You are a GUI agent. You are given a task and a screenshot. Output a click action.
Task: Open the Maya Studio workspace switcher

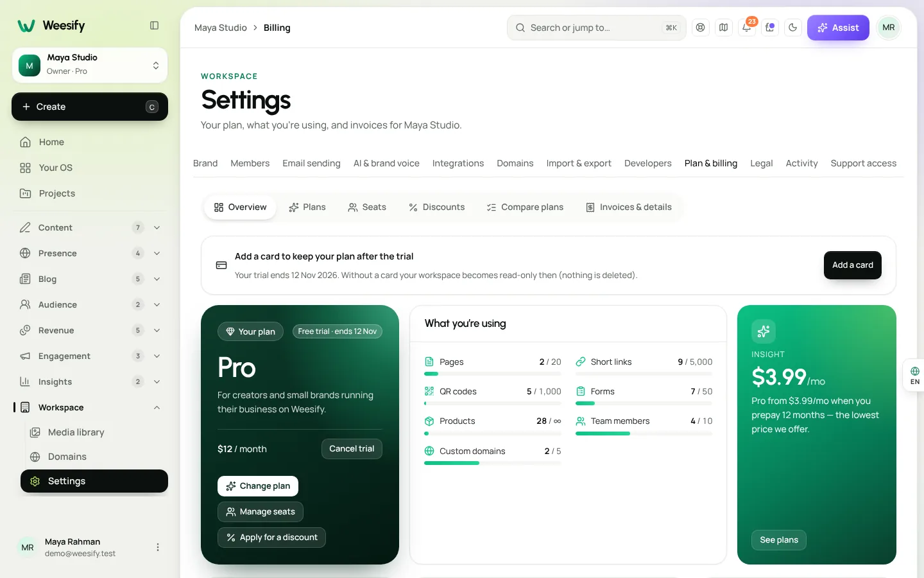tap(90, 66)
